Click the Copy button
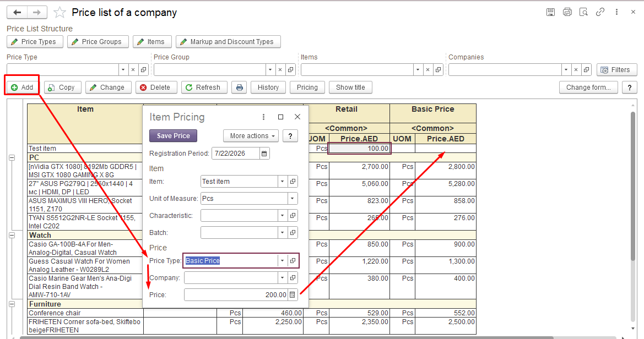The height and width of the screenshot is (339, 644). [x=63, y=88]
